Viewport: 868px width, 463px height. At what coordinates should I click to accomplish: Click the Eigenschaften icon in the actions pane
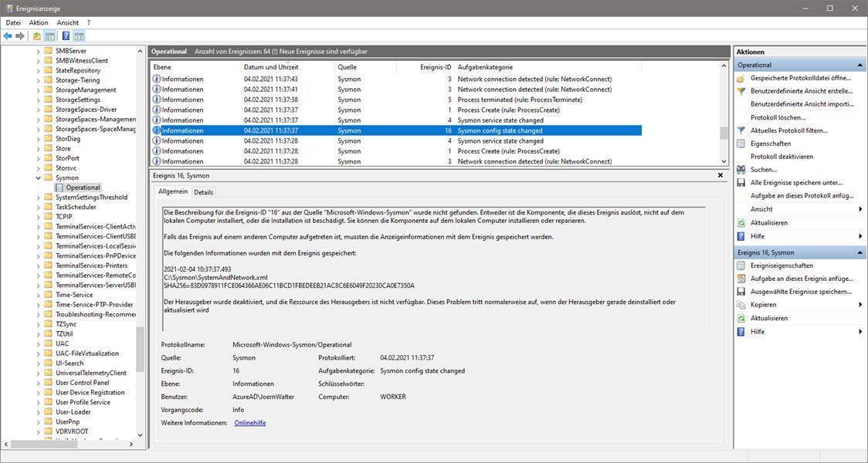click(741, 144)
